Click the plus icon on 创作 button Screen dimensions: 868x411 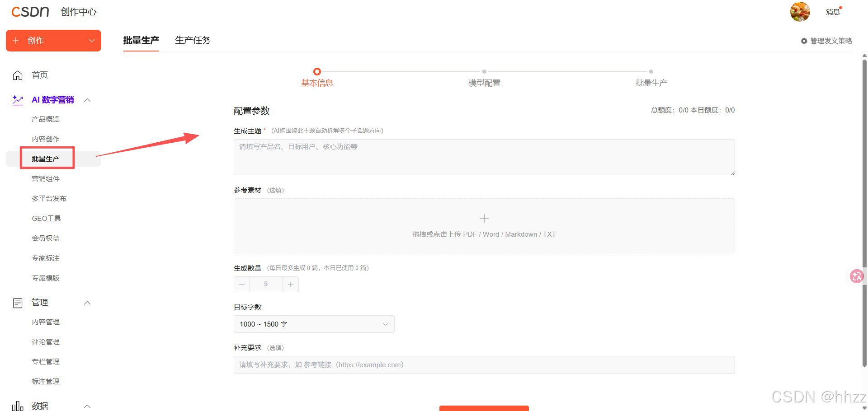(x=16, y=41)
